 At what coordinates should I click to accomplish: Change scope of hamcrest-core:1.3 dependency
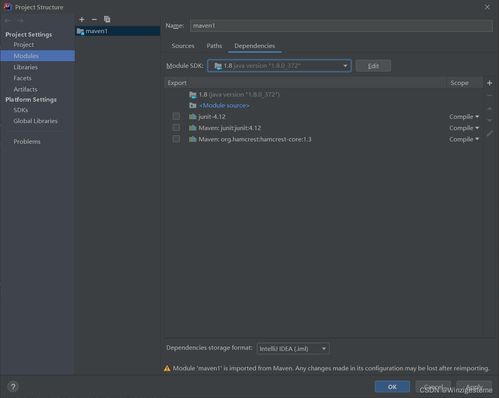(464, 139)
